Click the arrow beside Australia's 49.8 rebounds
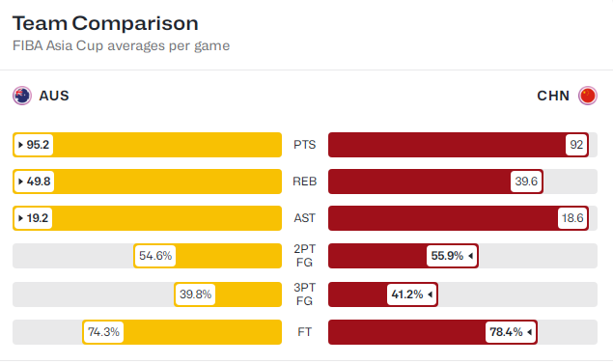 (x=20, y=182)
